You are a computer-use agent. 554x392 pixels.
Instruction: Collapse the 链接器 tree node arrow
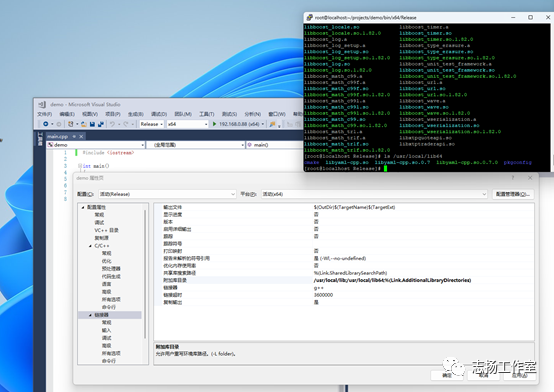(x=90, y=315)
